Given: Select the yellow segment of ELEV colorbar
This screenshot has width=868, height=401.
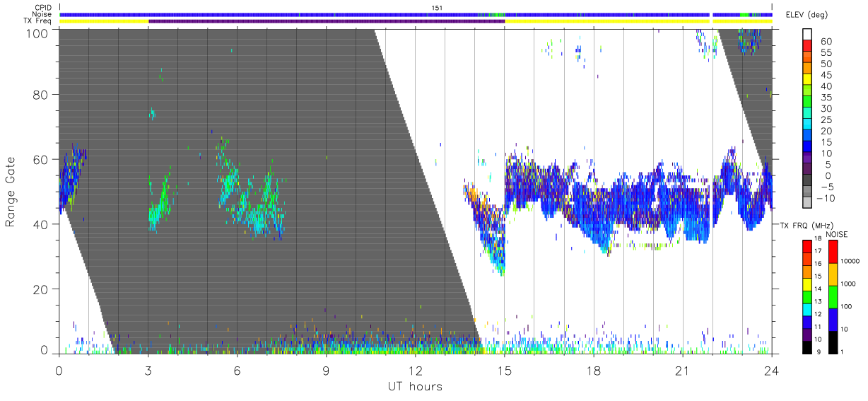Looking at the screenshot, I should coord(808,80).
